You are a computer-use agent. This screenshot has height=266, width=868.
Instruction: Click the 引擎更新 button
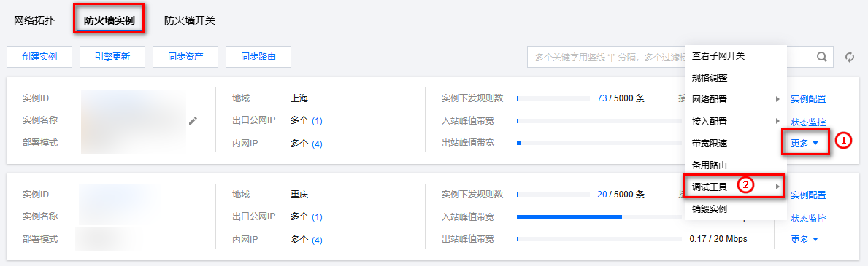tap(112, 56)
